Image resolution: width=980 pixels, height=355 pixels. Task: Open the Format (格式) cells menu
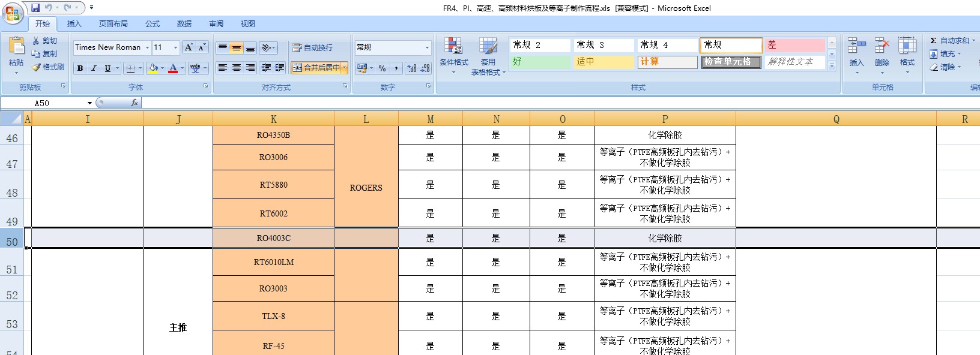pyautogui.click(x=907, y=55)
